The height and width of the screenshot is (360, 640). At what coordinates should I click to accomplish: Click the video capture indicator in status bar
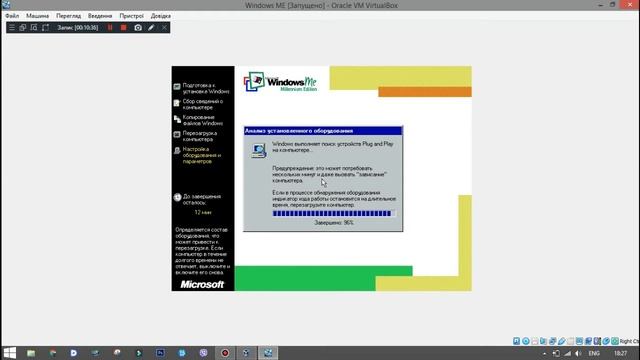588,341
